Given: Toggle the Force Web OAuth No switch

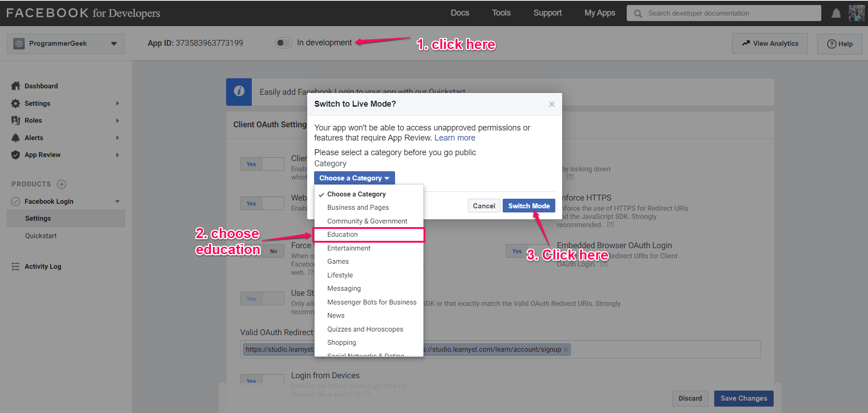Looking at the screenshot, I should (x=262, y=251).
